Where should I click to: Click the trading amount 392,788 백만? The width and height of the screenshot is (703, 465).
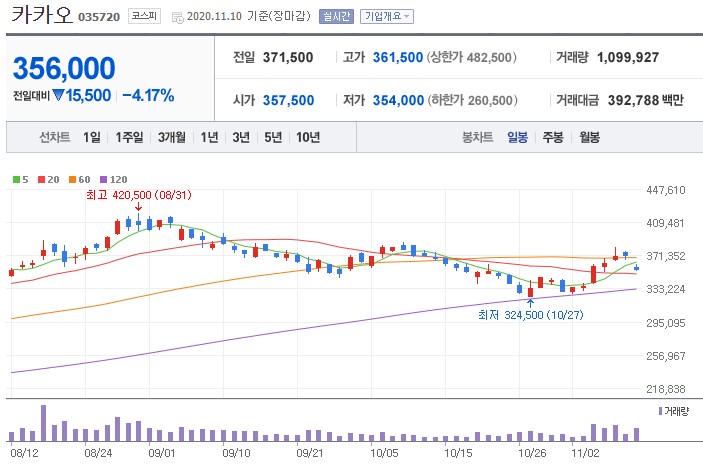coord(646,100)
